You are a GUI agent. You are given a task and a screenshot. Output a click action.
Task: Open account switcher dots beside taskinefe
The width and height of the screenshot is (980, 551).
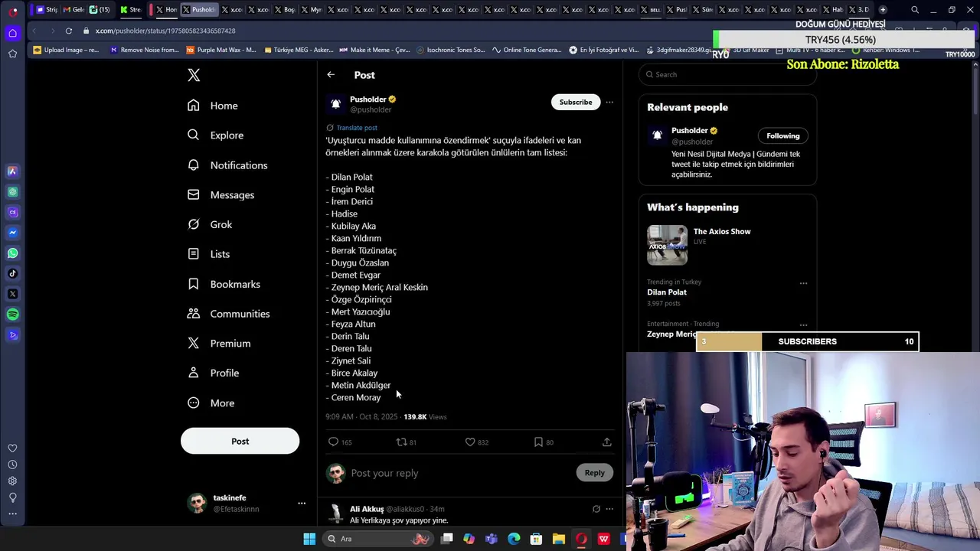click(x=302, y=503)
